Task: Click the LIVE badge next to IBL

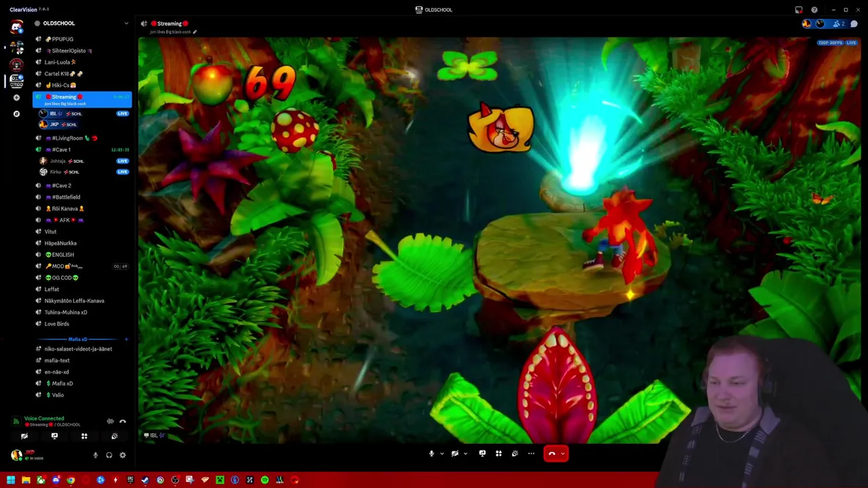Action: 122,113
